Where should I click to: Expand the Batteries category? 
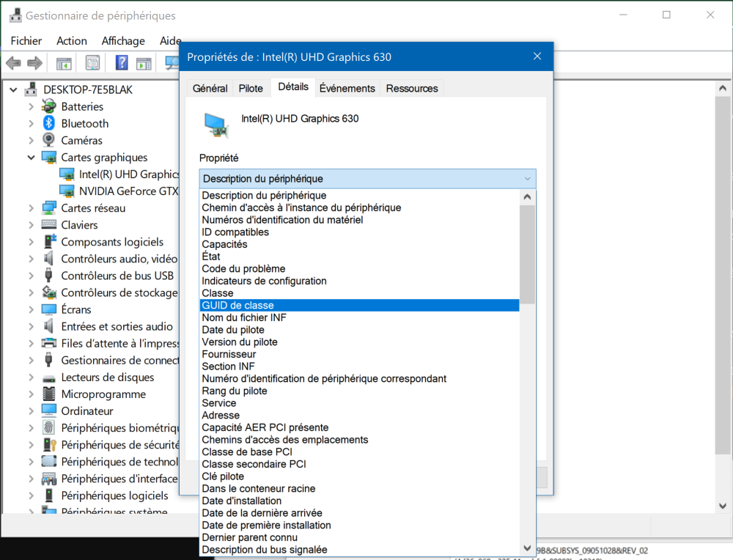[31, 107]
